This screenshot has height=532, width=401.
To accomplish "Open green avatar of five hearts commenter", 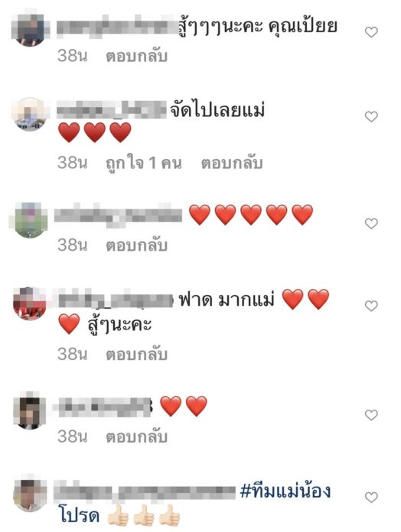I will pos(29,221).
